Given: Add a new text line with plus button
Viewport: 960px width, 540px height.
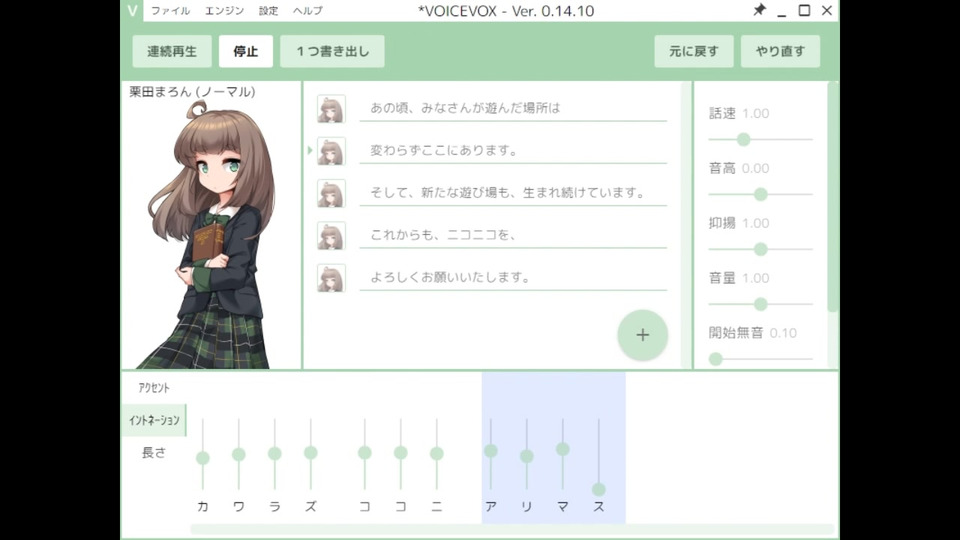Looking at the screenshot, I should [x=642, y=335].
